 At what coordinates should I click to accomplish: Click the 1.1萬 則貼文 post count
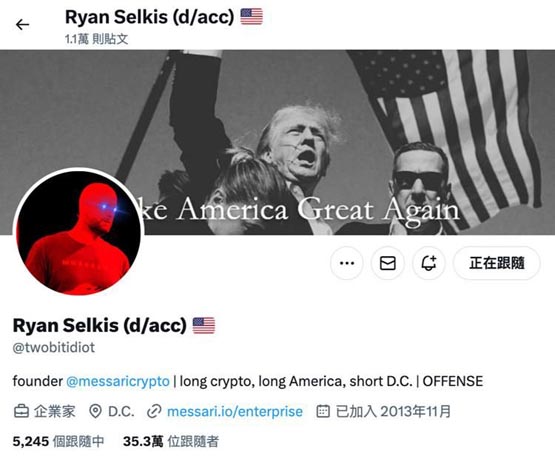(96, 39)
